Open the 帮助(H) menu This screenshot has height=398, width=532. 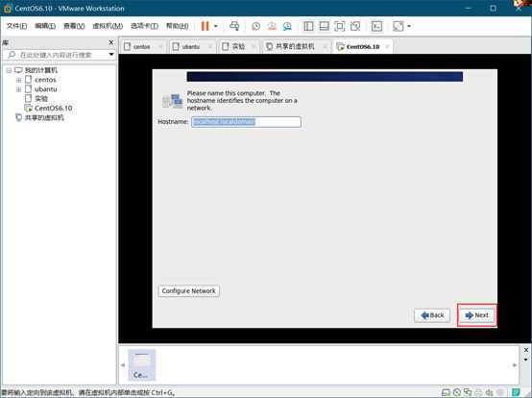pyautogui.click(x=178, y=26)
